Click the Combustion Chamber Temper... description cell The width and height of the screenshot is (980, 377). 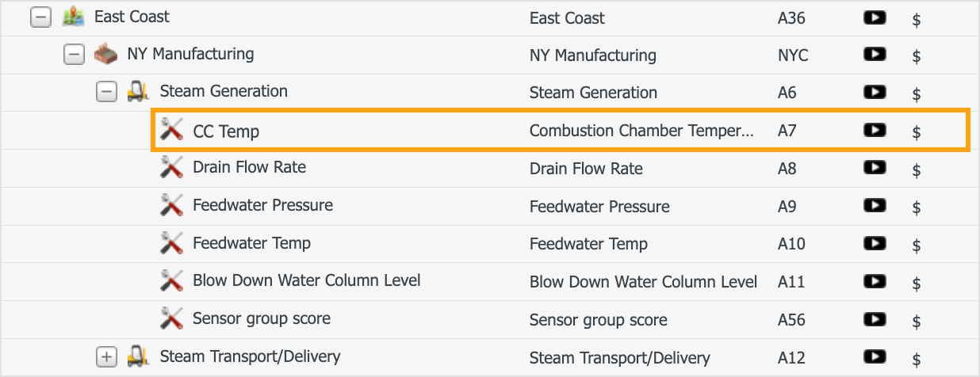coord(641,131)
